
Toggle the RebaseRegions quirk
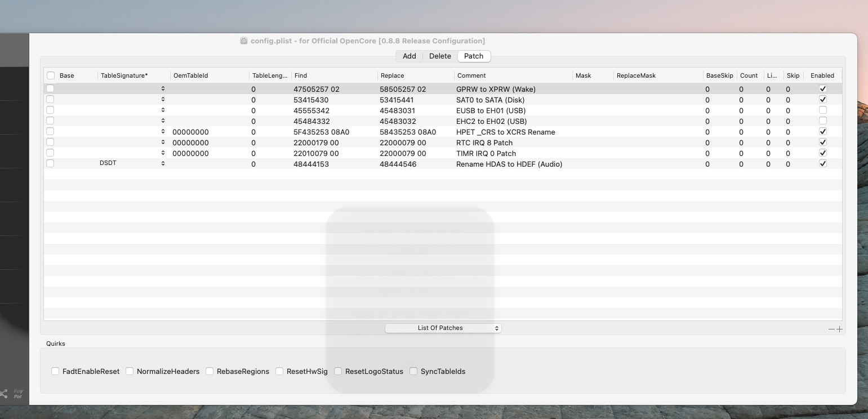210,371
